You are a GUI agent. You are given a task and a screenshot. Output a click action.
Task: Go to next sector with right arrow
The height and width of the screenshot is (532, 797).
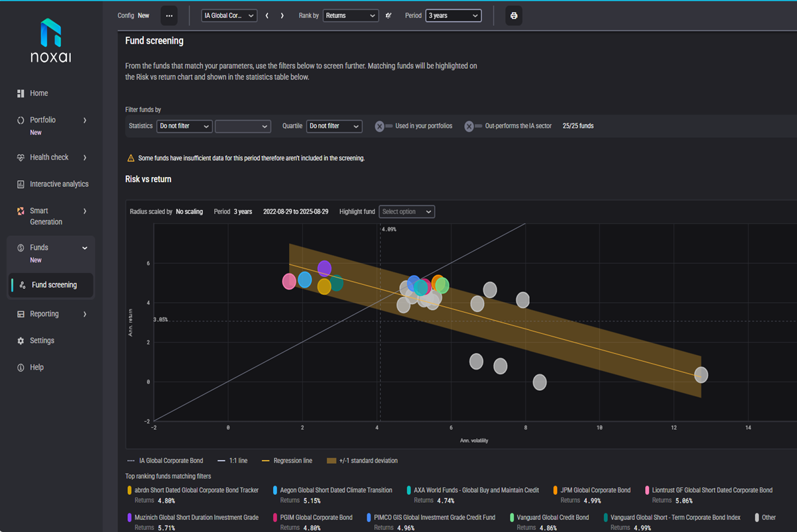click(282, 16)
